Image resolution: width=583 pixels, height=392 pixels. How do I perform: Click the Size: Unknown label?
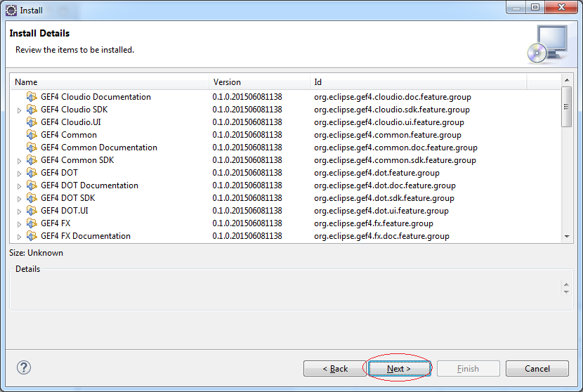(36, 253)
